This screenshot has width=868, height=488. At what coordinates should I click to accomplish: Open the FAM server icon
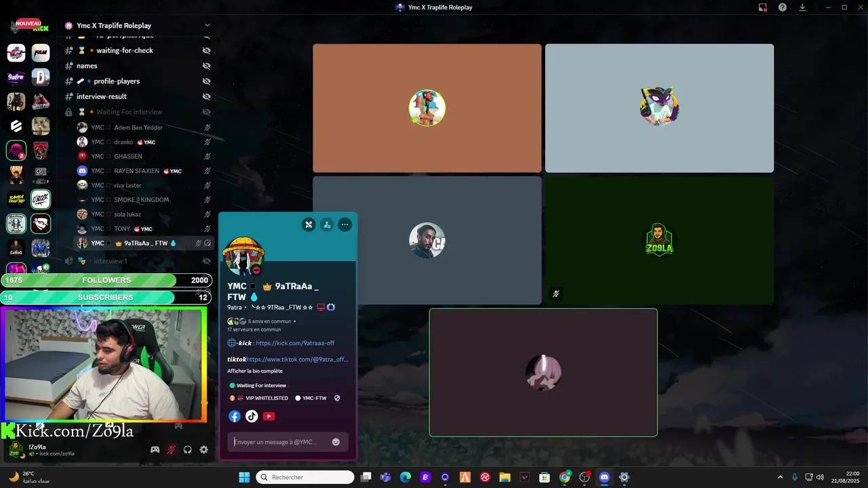[41, 53]
